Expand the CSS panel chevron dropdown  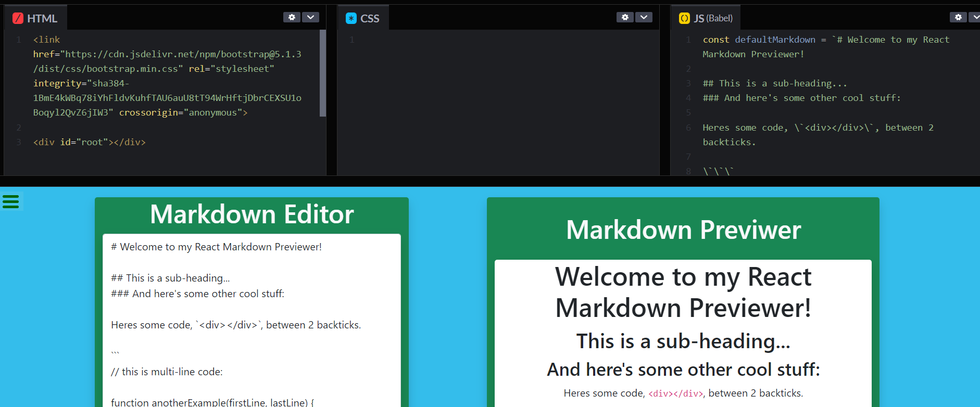pos(644,17)
